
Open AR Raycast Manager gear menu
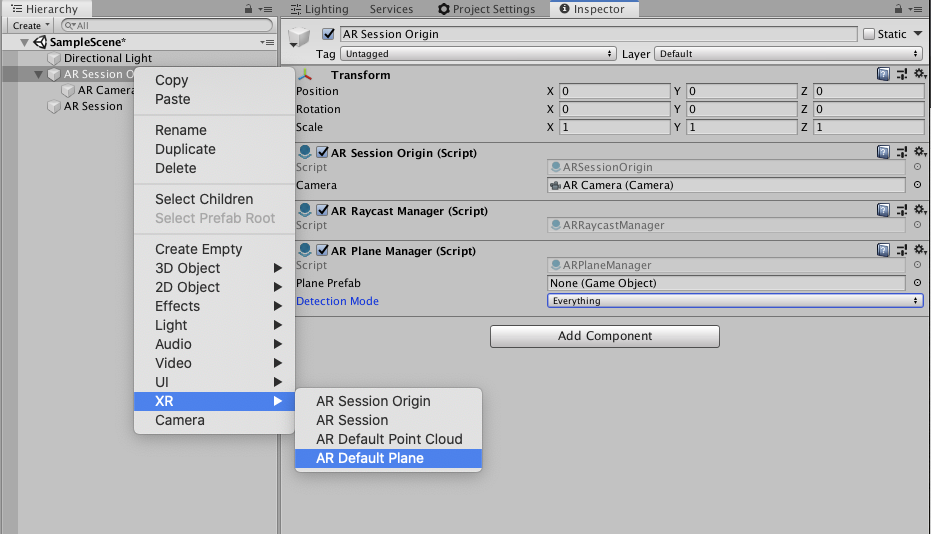(x=920, y=209)
